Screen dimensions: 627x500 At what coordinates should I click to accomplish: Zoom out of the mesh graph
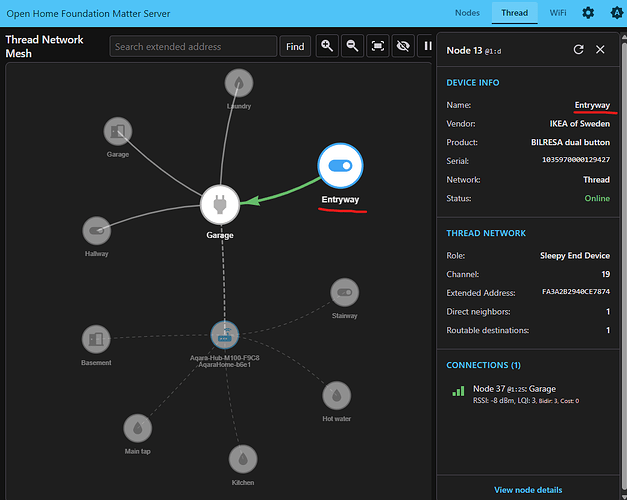click(352, 46)
